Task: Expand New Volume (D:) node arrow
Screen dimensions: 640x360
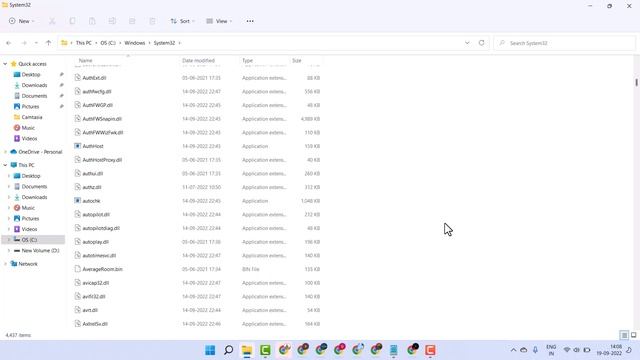Action: [x=9, y=250]
